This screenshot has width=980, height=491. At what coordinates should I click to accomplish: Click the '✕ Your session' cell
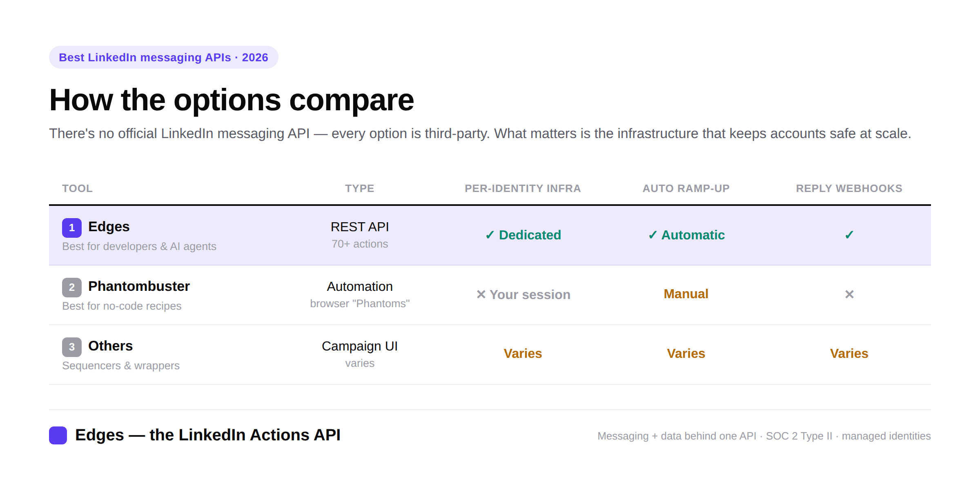(523, 295)
